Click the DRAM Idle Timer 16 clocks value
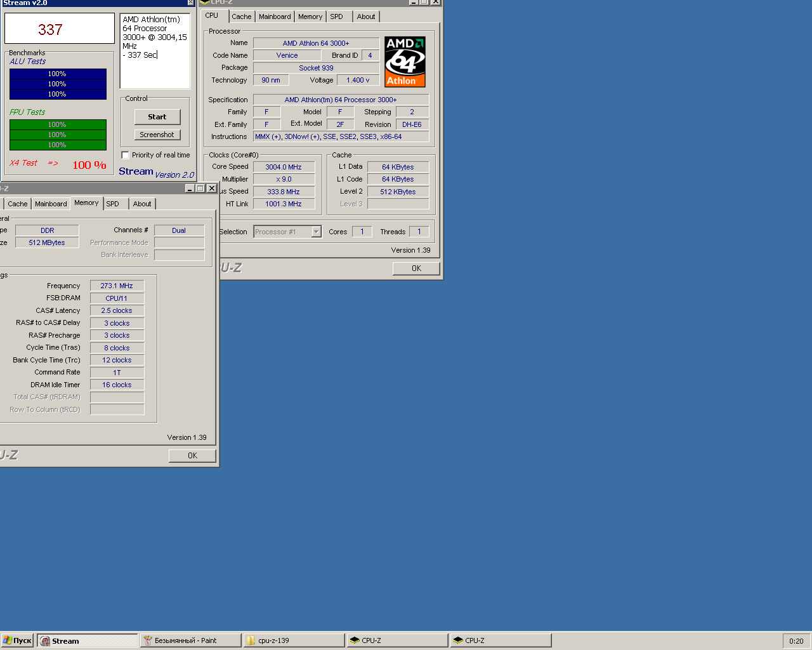Viewport: 812px width, 650px height. 117,385
